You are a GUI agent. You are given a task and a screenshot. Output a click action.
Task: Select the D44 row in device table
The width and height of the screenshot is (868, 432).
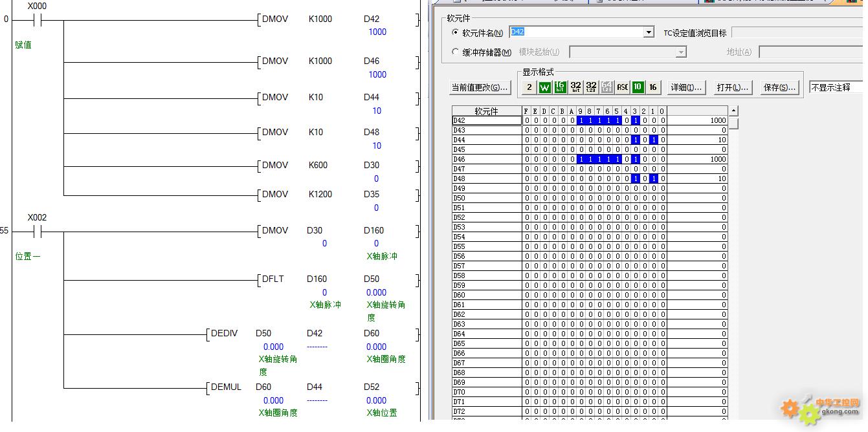pos(487,140)
